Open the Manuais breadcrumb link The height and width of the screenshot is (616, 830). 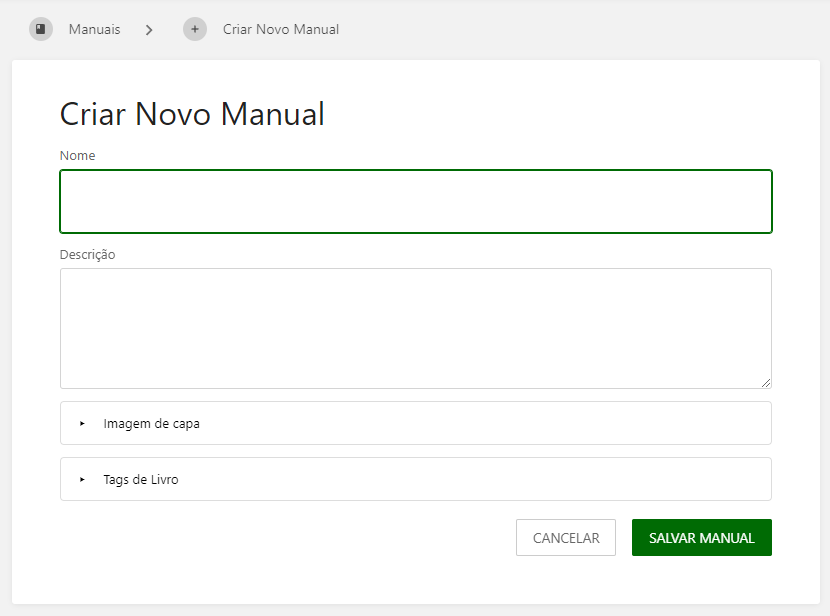(94, 29)
